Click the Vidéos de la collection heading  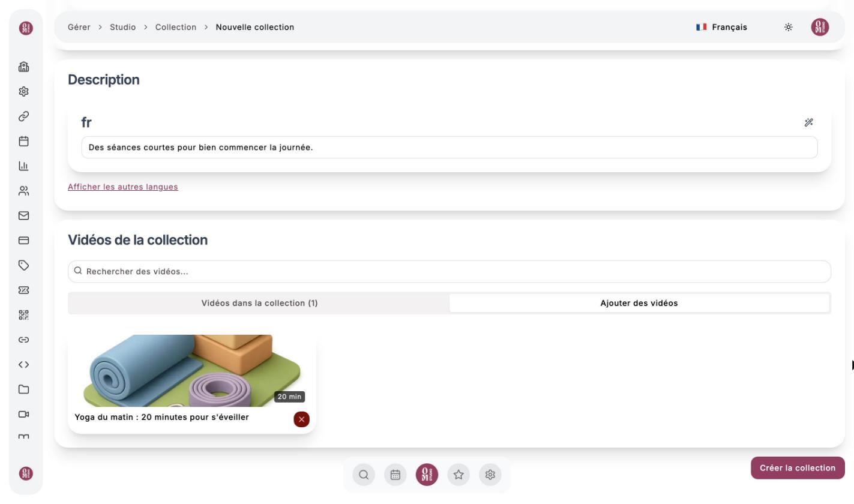click(138, 240)
